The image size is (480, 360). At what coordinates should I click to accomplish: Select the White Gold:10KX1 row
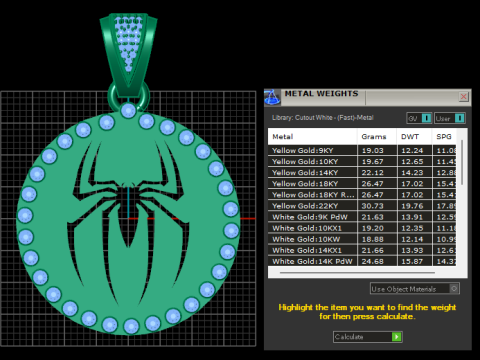[x=362, y=228]
